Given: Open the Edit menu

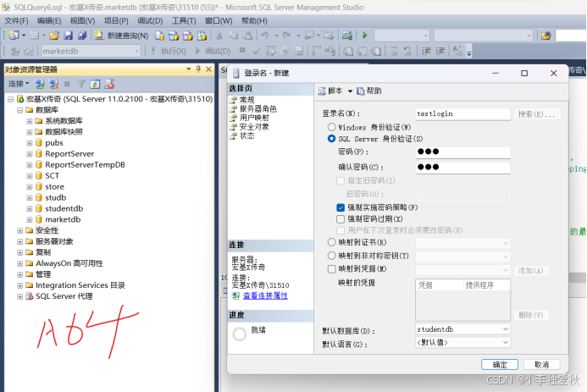Looking at the screenshot, I should point(49,21).
